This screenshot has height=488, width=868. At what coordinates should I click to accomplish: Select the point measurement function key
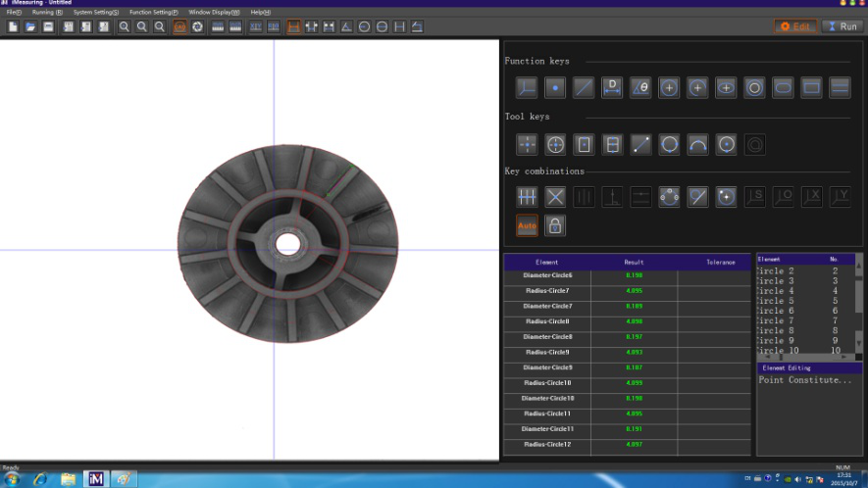pyautogui.click(x=555, y=88)
